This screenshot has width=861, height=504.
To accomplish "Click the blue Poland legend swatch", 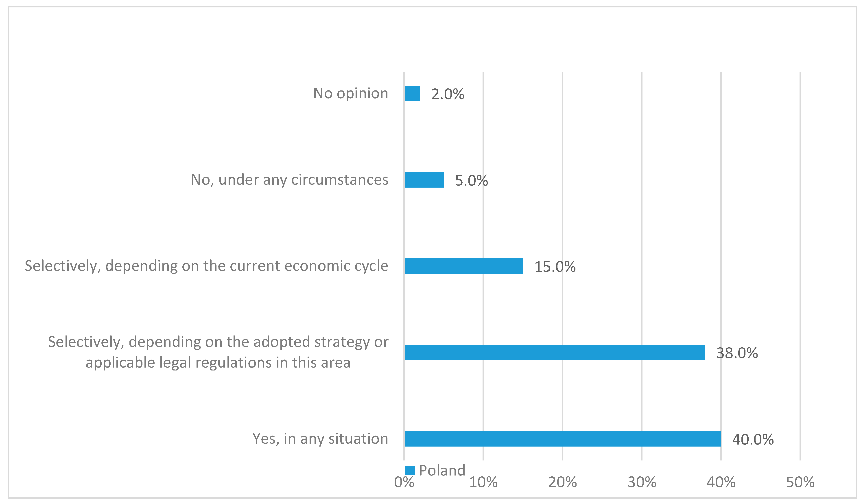I will tap(410, 471).
